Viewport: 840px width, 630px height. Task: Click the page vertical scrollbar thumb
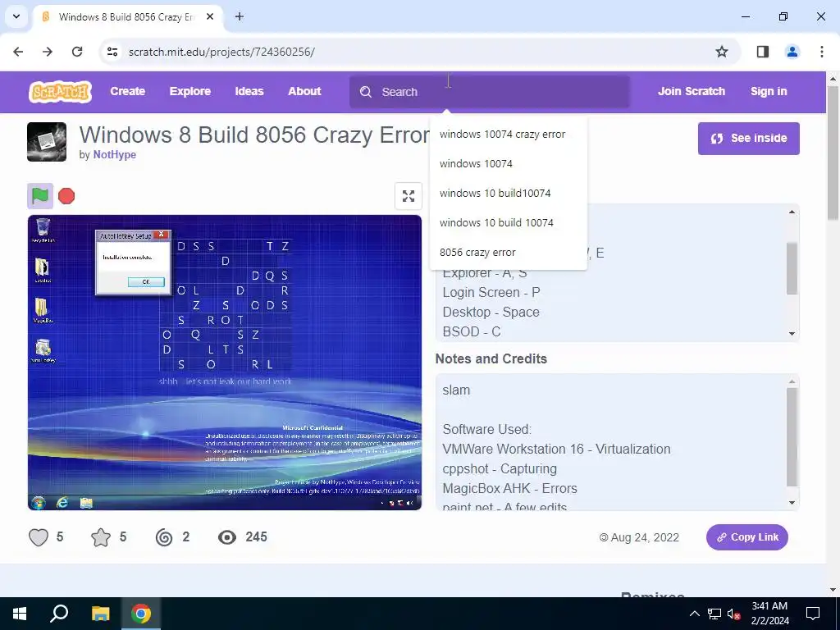(x=833, y=153)
